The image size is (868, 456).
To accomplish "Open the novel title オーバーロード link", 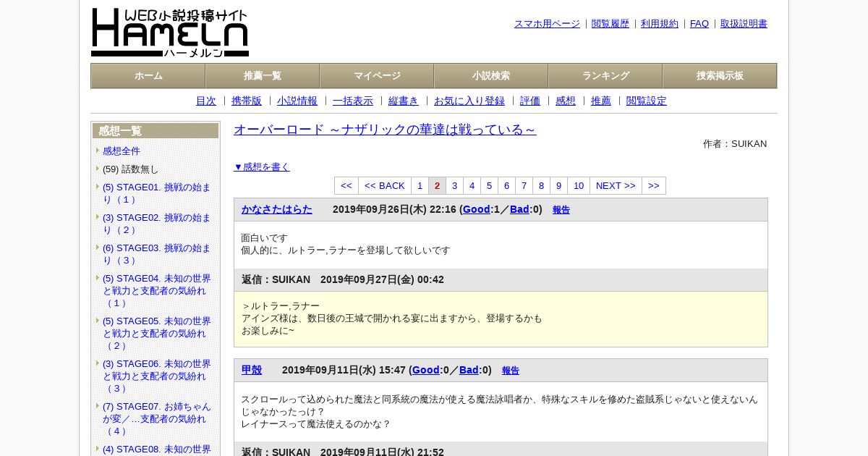I will [385, 130].
